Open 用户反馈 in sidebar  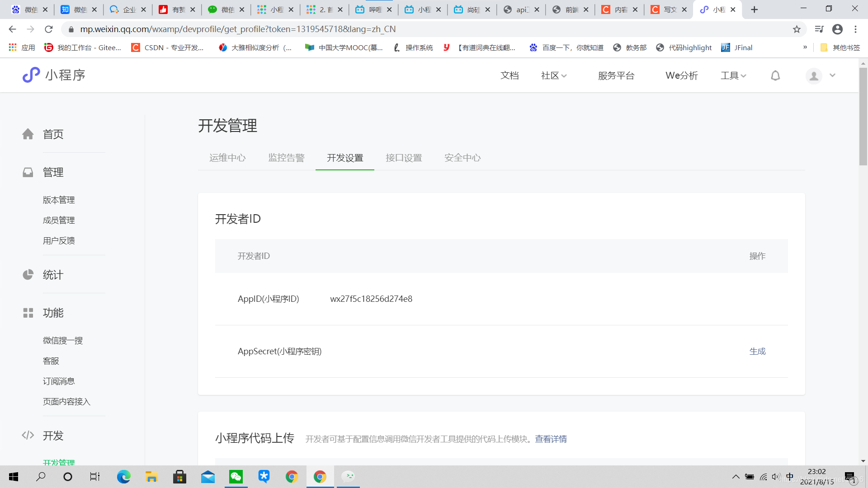[x=59, y=240]
